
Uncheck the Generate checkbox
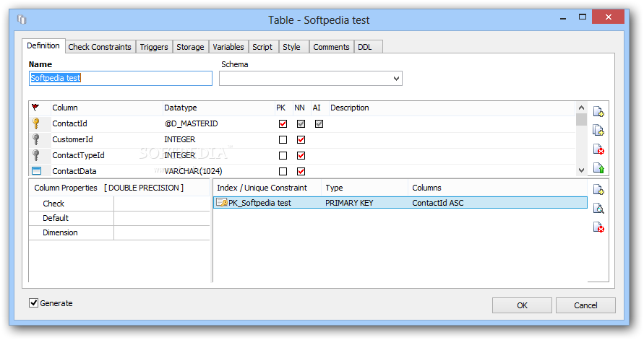(34, 303)
